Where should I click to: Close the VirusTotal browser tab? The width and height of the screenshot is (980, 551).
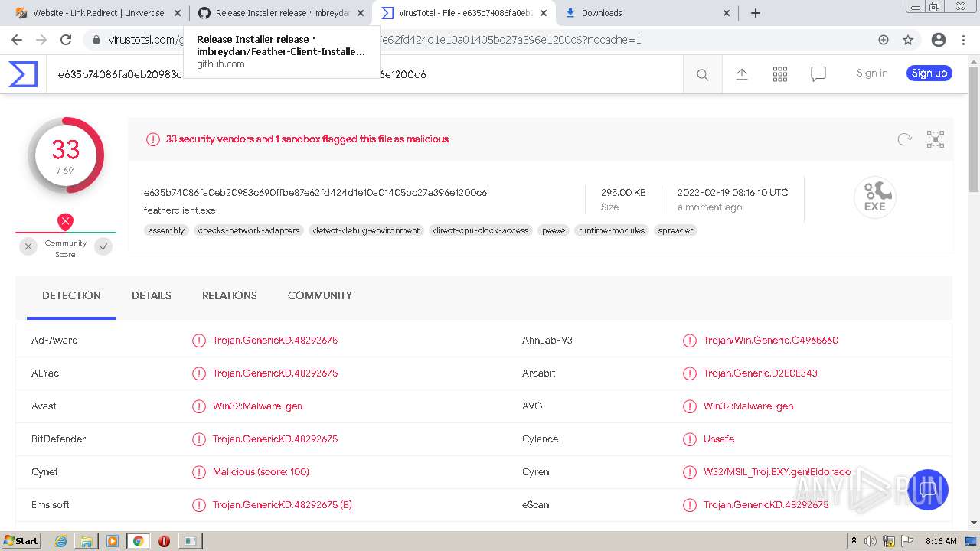click(x=544, y=13)
